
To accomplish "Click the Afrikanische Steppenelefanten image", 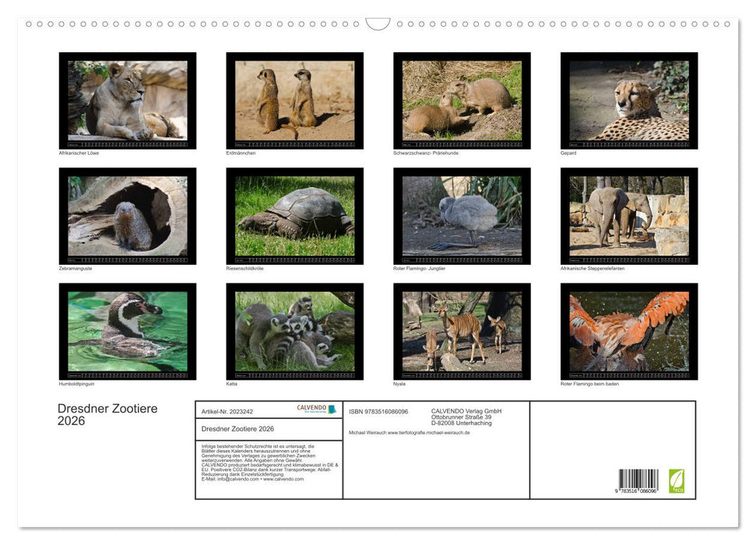I will click(x=628, y=215).
